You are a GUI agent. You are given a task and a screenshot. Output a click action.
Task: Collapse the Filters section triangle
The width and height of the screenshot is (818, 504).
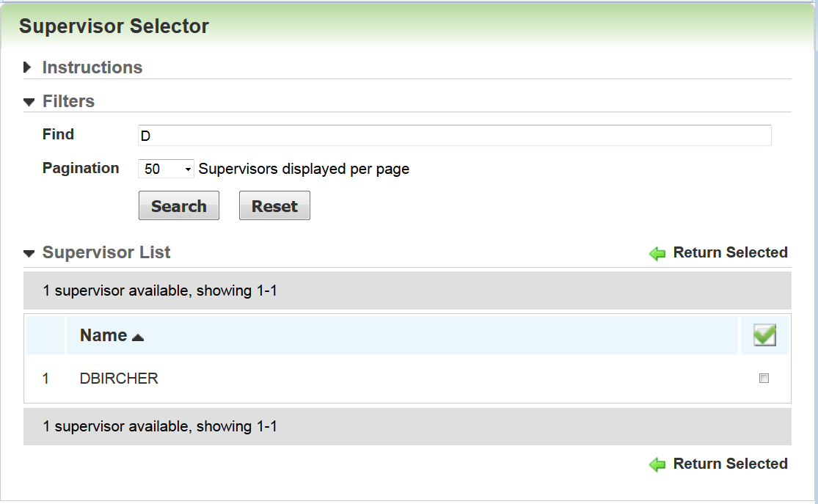coord(29,102)
